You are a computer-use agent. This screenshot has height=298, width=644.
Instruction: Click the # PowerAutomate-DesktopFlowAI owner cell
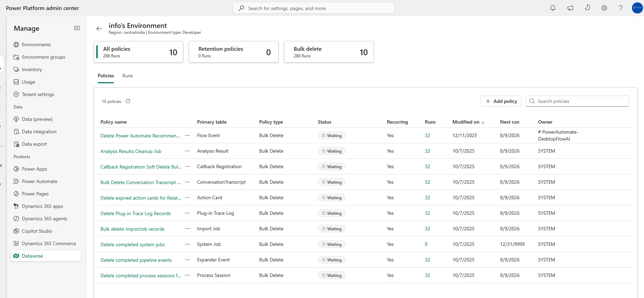point(558,135)
